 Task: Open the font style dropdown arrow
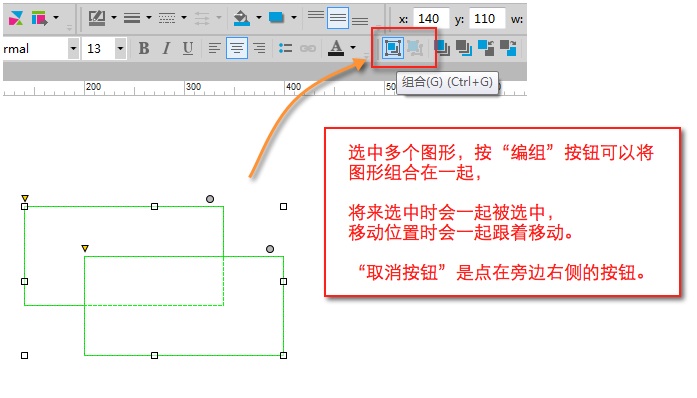click(x=73, y=48)
